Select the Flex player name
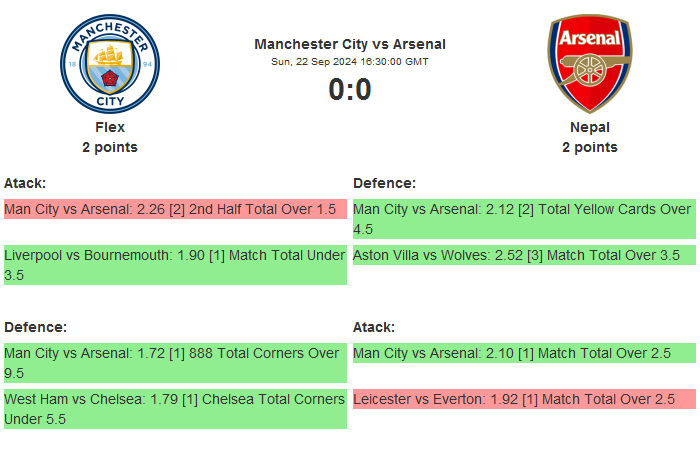Image resolution: width=700 pixels, height=460 pixels. (109, 127)
